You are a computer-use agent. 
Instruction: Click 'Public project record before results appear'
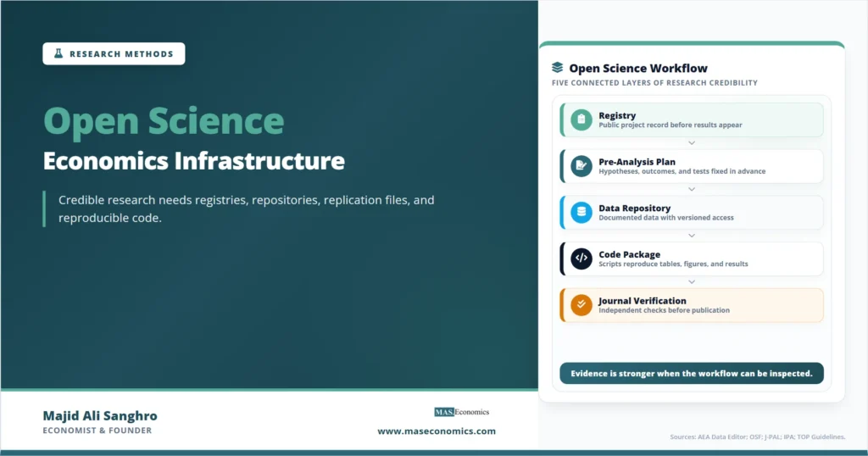670,125
